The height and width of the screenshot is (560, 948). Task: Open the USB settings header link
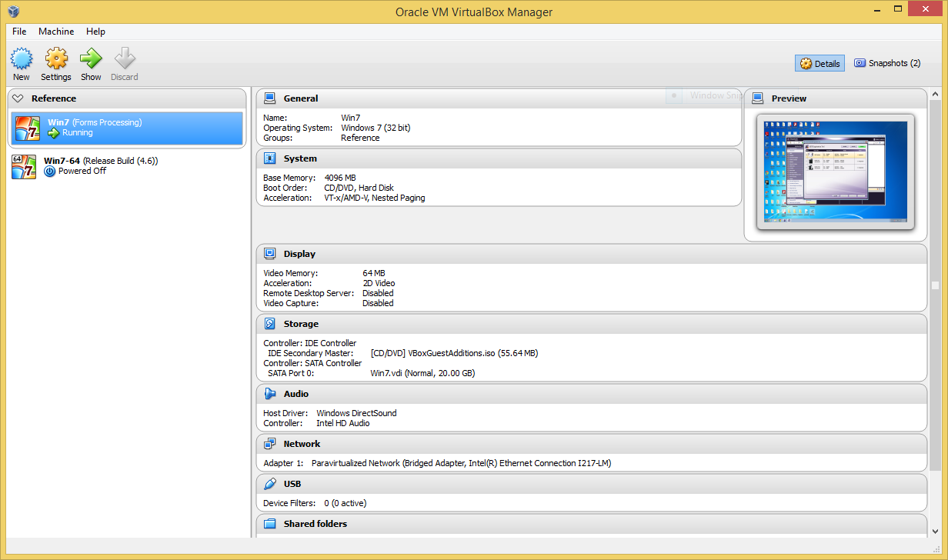coord(292,484)
